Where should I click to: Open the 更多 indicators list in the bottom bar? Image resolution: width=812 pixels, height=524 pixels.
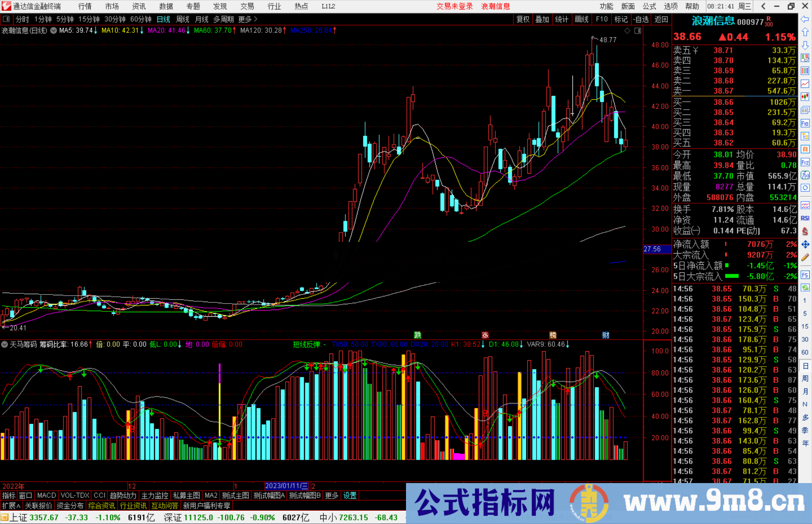tap(332, 495)
